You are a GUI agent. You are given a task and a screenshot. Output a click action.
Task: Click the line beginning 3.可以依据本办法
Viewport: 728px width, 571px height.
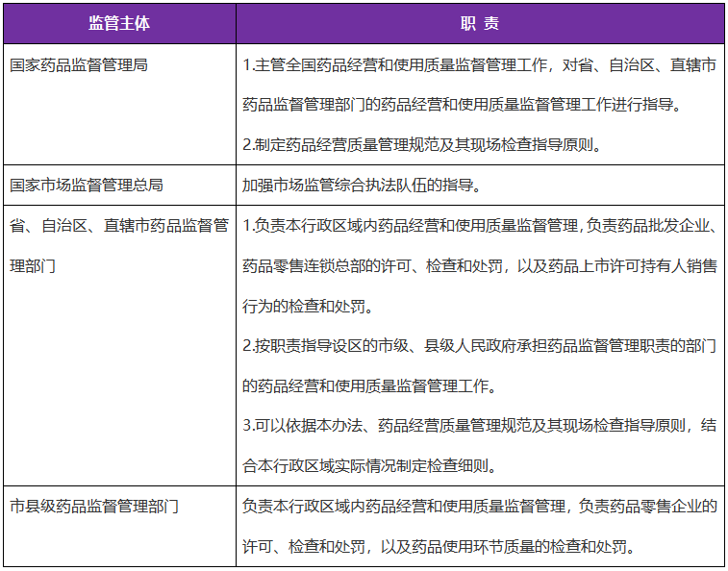coord(479,425)
